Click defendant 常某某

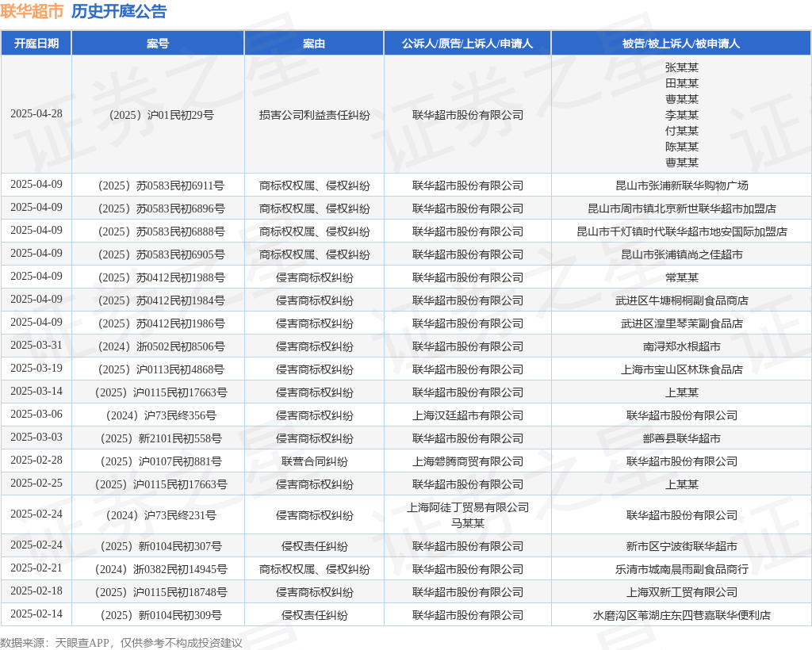pos(681,277)
